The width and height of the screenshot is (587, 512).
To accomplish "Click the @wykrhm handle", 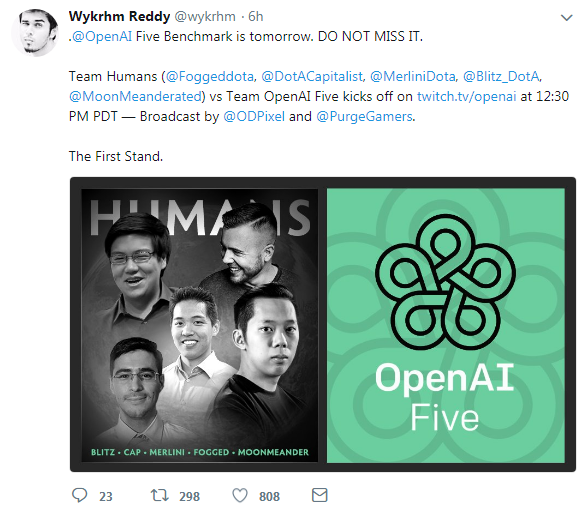I will pos(205,16).
